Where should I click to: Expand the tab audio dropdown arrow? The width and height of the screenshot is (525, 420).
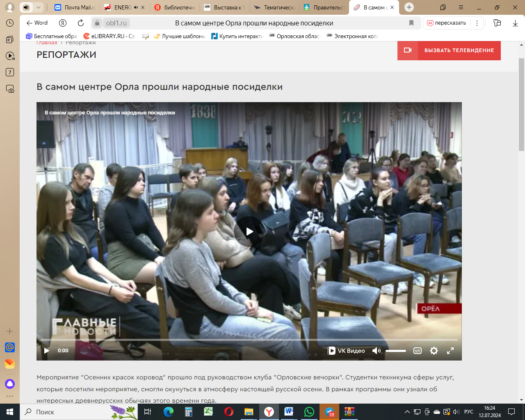click(x=38, y=7)
